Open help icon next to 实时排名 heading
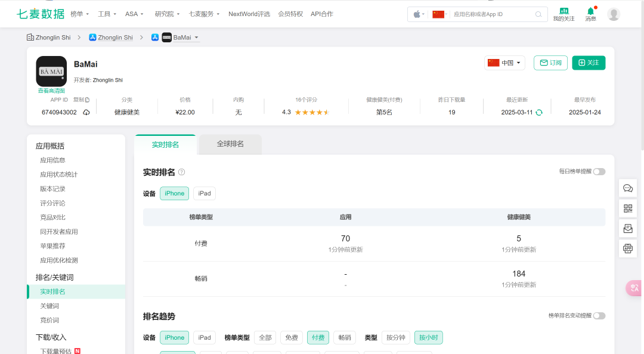The height and width of the screenshot is (354, 644). coord(181,172)
